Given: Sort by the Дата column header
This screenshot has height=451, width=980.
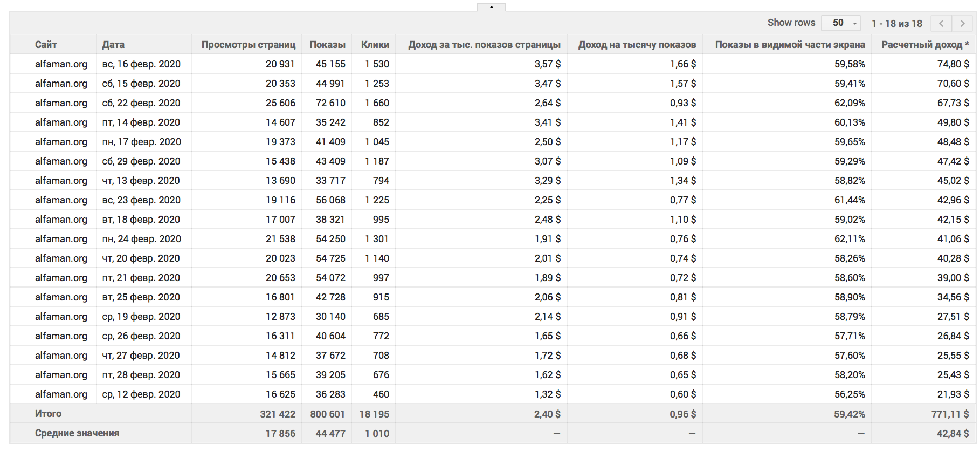Looking at the screenshot, I should [x=113, y=45].
